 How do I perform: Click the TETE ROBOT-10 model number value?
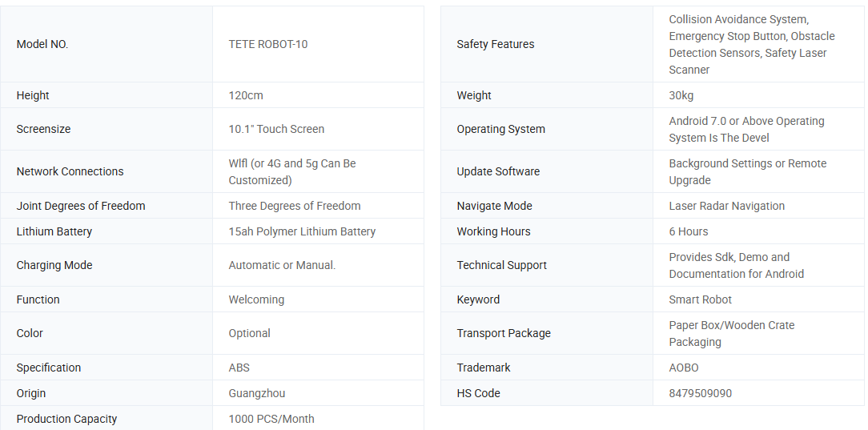click(x=267, y=44)
